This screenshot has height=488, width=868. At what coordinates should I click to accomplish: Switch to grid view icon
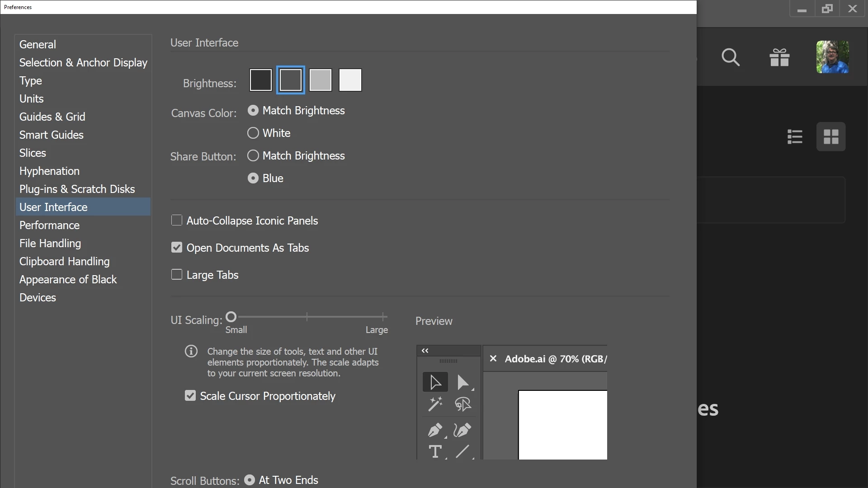pyautogui.click(x=830, y=136)
